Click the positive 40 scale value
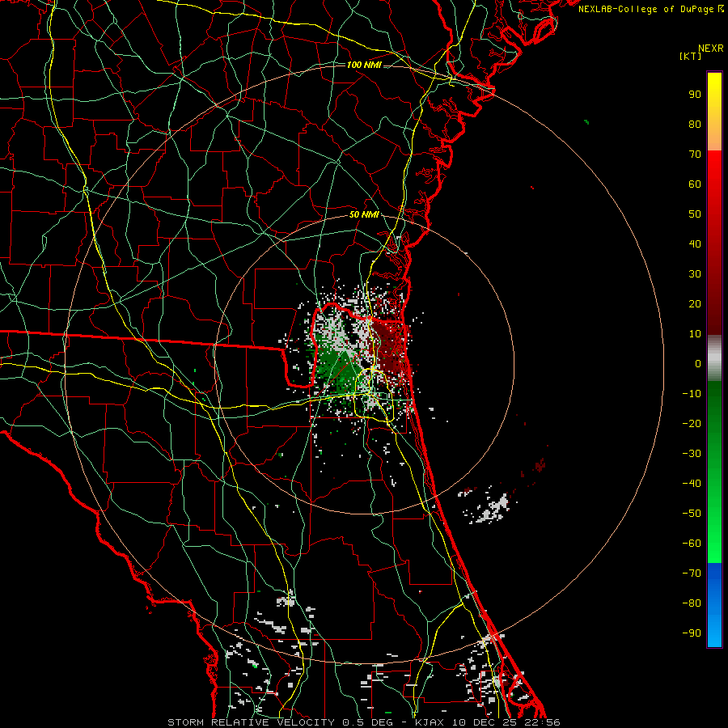This screenshot has height=728, width=728. (695, 244)
